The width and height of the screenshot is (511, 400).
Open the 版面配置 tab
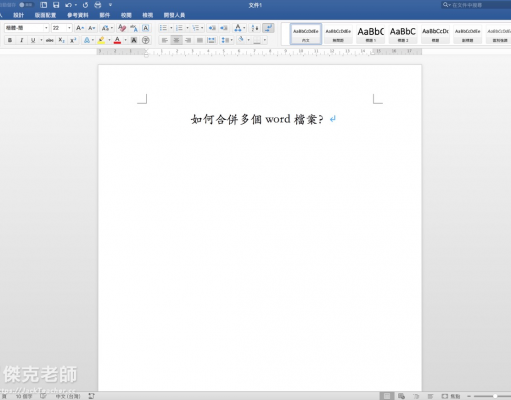click(x=45, y=15)
